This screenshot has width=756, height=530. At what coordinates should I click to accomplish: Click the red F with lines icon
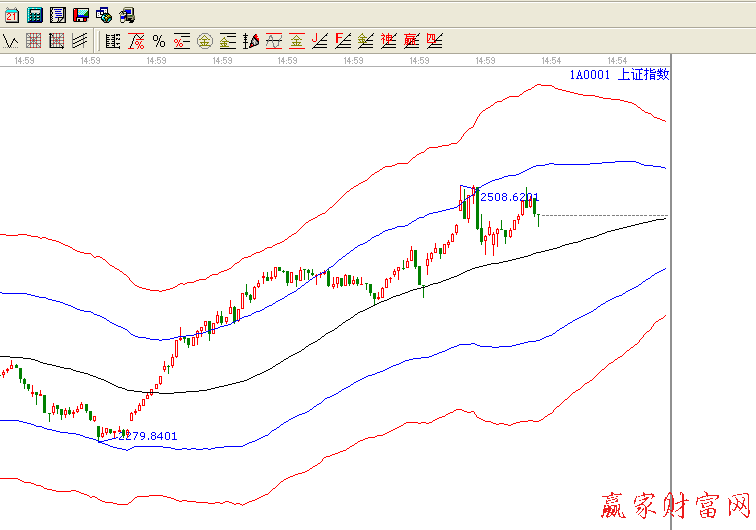[x=342, y=41]
